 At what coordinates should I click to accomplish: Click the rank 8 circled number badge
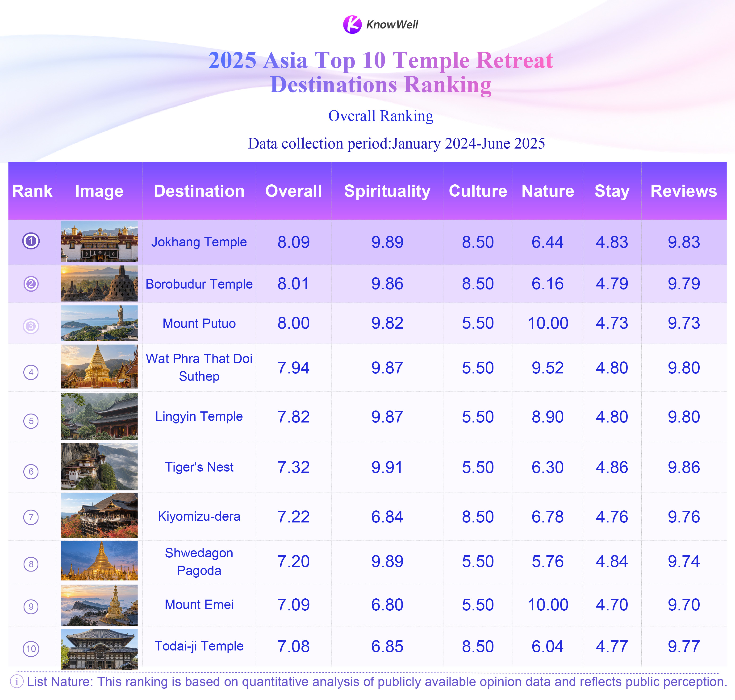pyautogui.click(x=31, y=564)
